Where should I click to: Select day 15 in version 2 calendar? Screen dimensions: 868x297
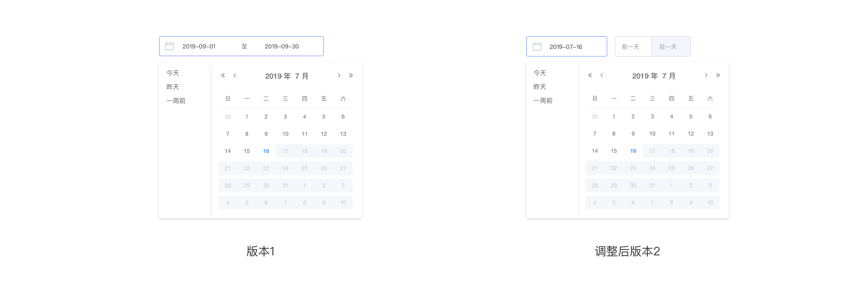click(614, 151)
